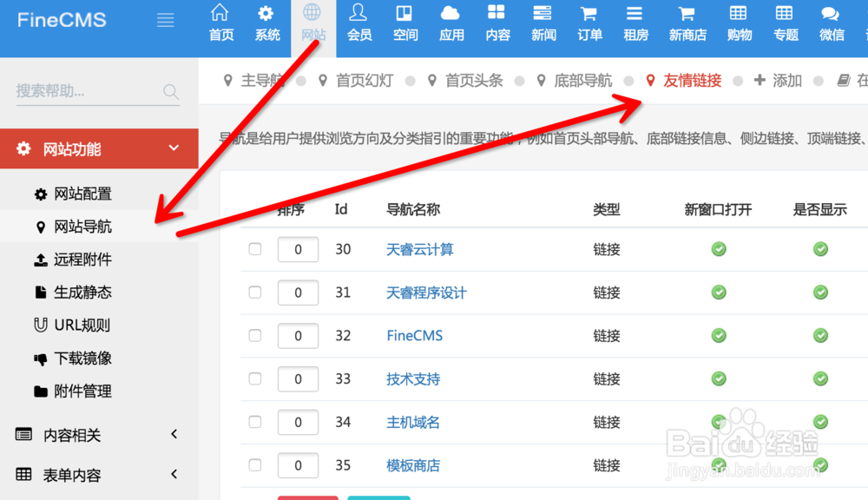Open the 天睿程序设计 navigation link
868x500 pixels.
pos(426,293)
